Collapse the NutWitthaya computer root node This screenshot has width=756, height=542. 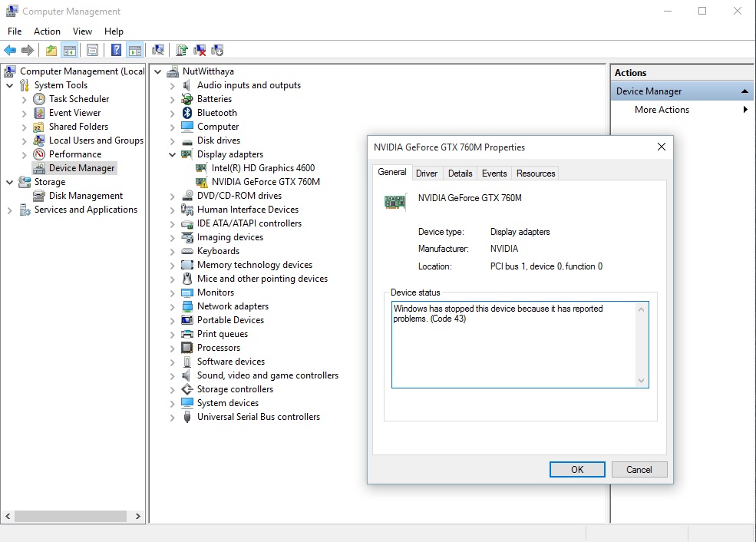click(157, 71)
